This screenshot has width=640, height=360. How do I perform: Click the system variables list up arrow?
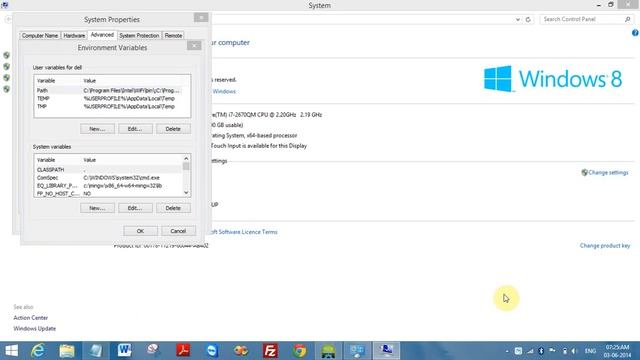tap(186, 158)
